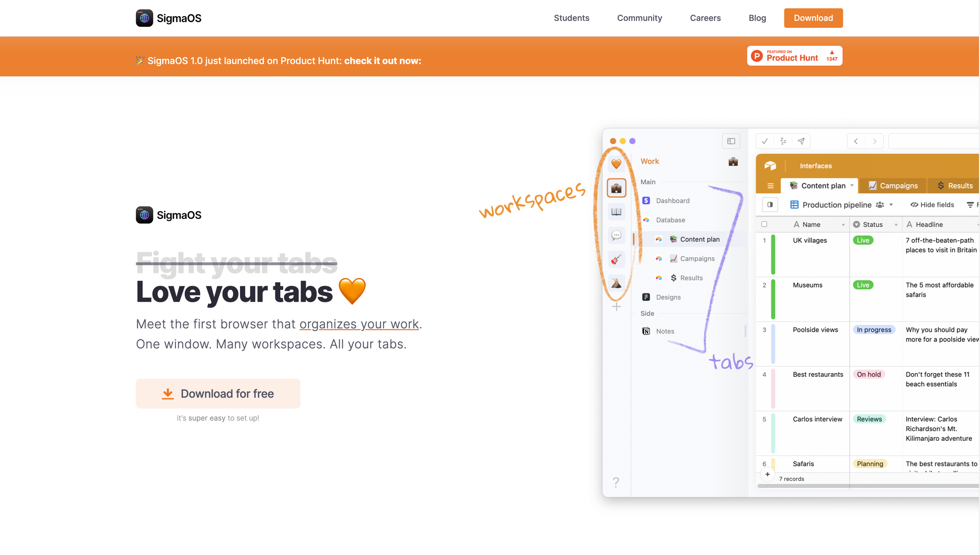Image resolution: width=980 pixels, height=555 pixels.
Task: Click the heart workspace icon in sidebar
Action: (x=616, y=164)
